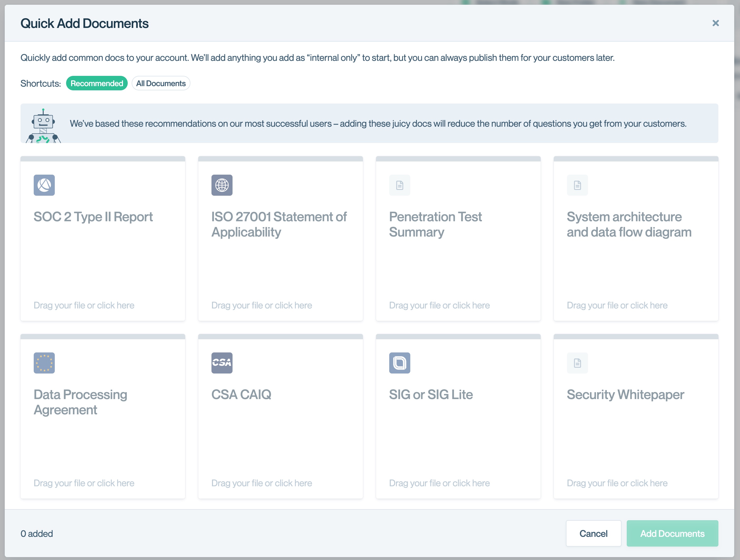Click the upload prompt under SIG or SIG Lite
This screenshot has width=740, height=560.
[439, 483]
